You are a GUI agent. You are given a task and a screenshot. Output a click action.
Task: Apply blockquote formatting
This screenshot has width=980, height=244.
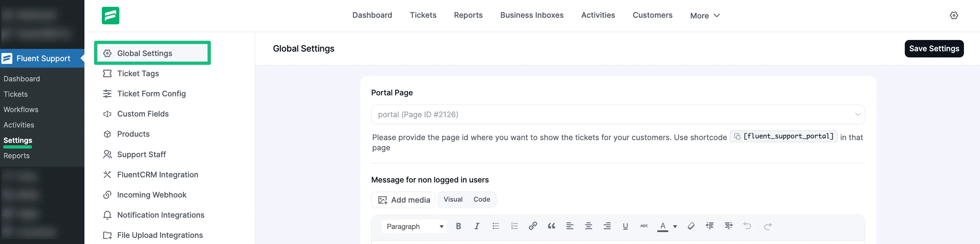coord(551,226)
